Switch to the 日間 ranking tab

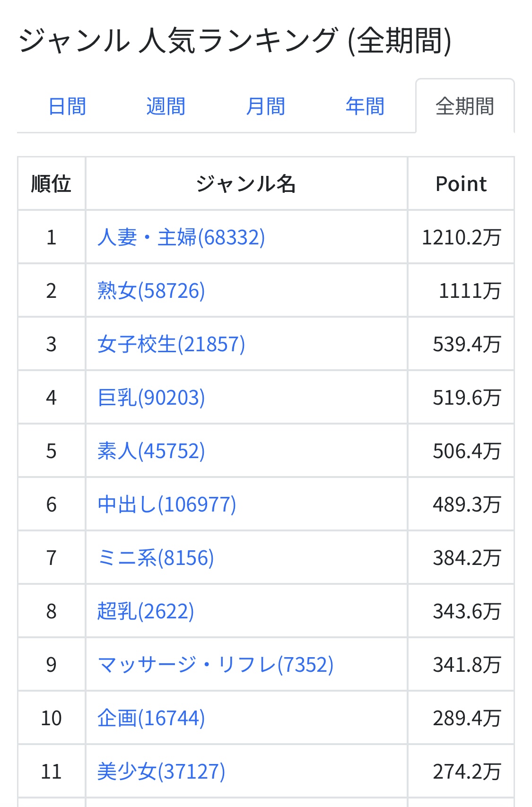click(67, 106)
